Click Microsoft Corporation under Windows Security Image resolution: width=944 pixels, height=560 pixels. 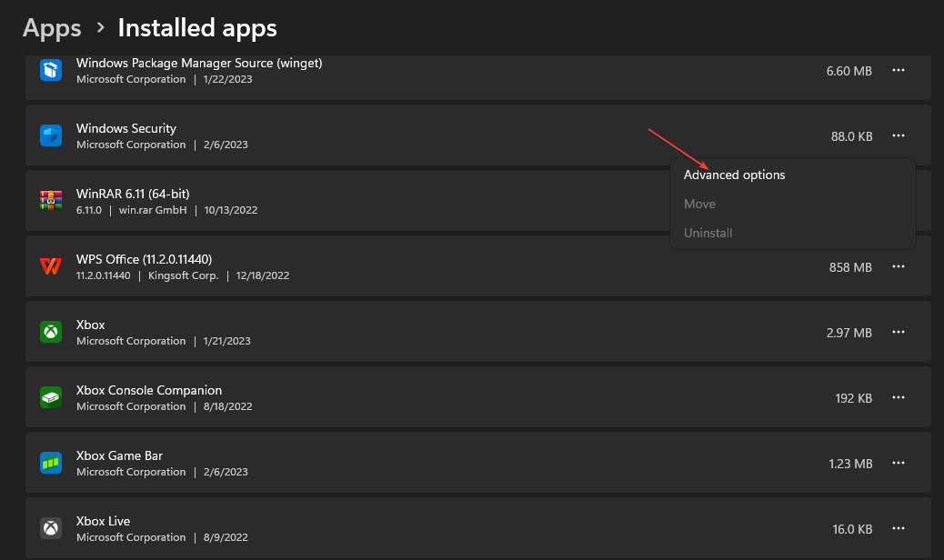[x=131, y=145]
